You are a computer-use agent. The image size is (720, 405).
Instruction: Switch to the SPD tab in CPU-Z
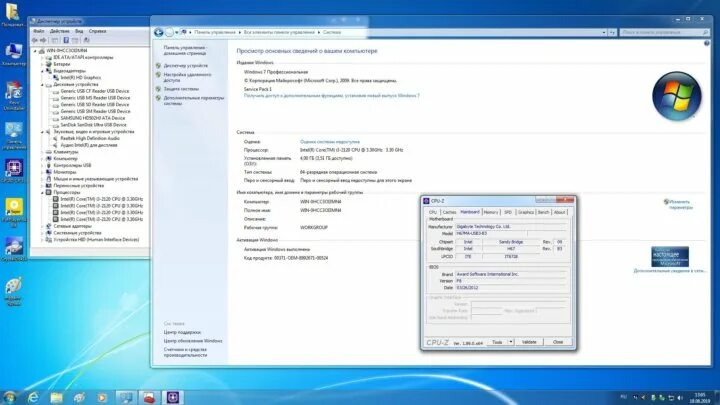click(507, 212)
